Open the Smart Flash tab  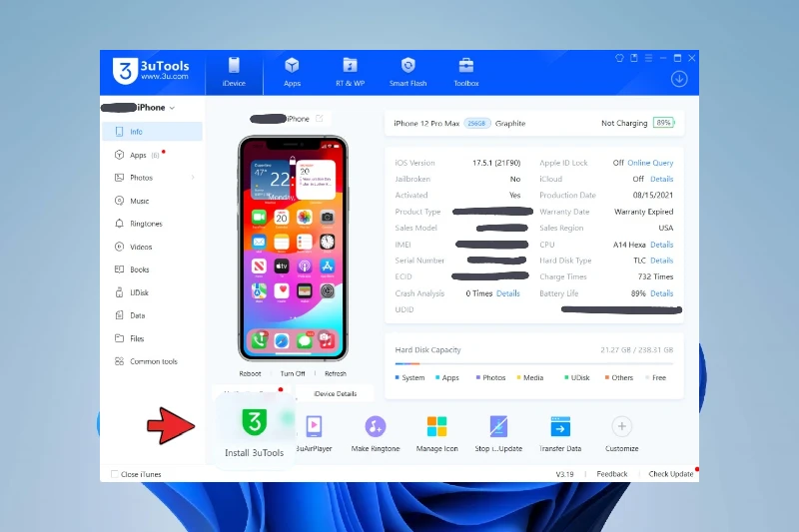pyautogui.click(x=407, y=72)
